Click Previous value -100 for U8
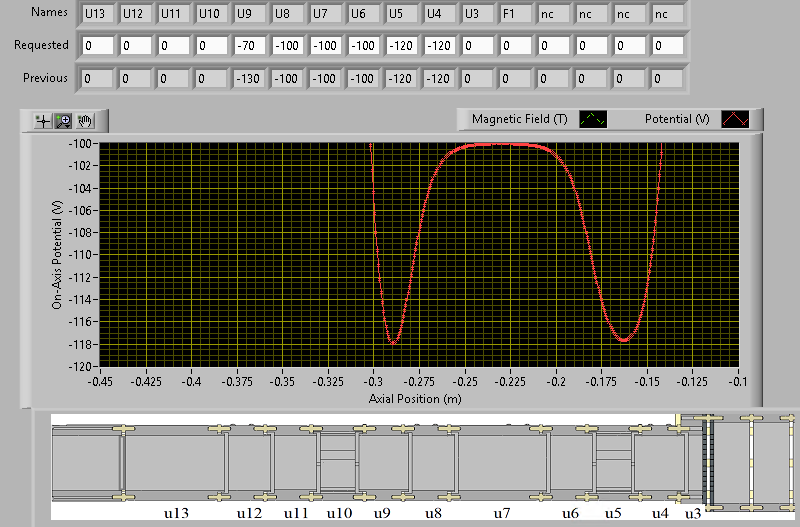The image size is (800, 527). pos(287,79)
